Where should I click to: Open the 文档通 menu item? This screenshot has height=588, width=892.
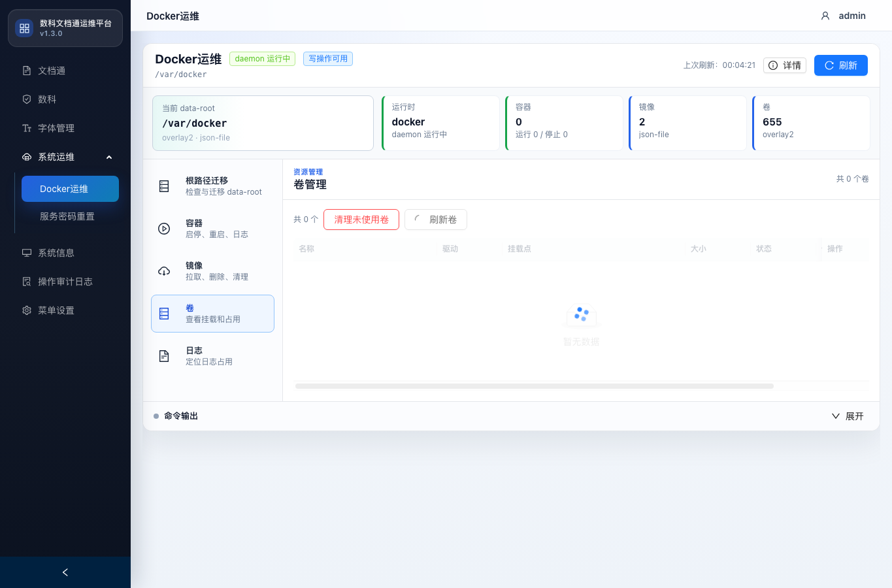click(x=65, y=71)
